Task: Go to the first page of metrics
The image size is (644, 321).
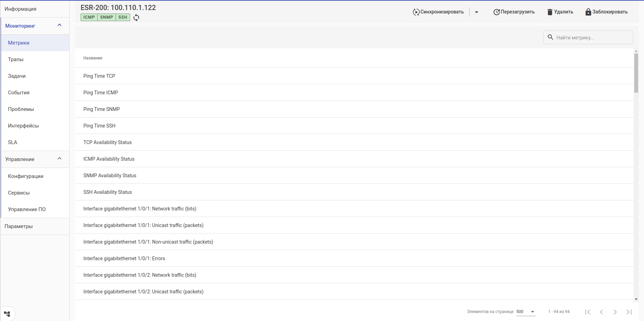Action: click(x=588, y=312)
